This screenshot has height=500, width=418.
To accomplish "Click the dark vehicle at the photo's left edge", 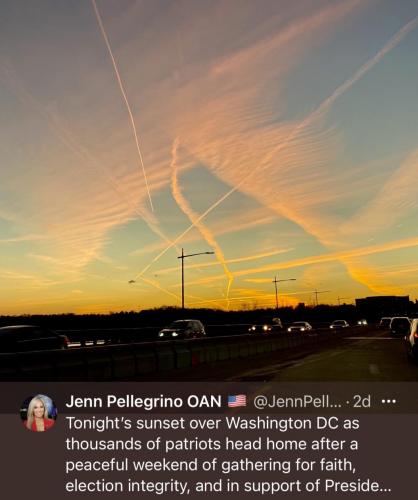I will click(33, 337).
